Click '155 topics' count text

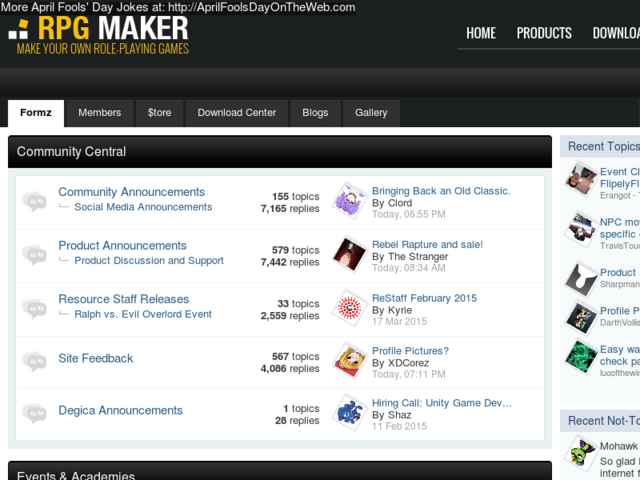click(x=296, y=197)
